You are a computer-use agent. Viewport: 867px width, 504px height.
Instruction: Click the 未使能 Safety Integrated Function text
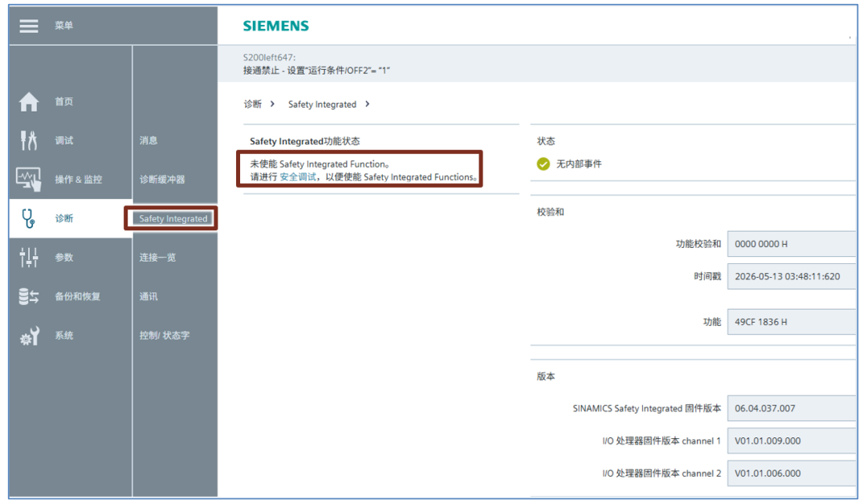[320, 165]
